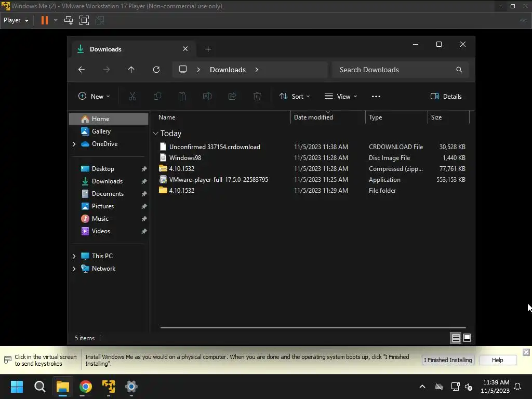Click the horizontal scrollbar in file list
This screenshot has height=399, width=532.
pos(313,328)
